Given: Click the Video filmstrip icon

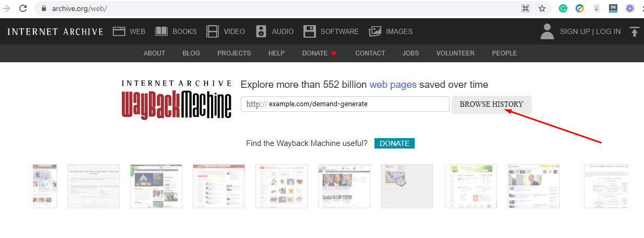Looking at the screenshot, I should point(213,31).
